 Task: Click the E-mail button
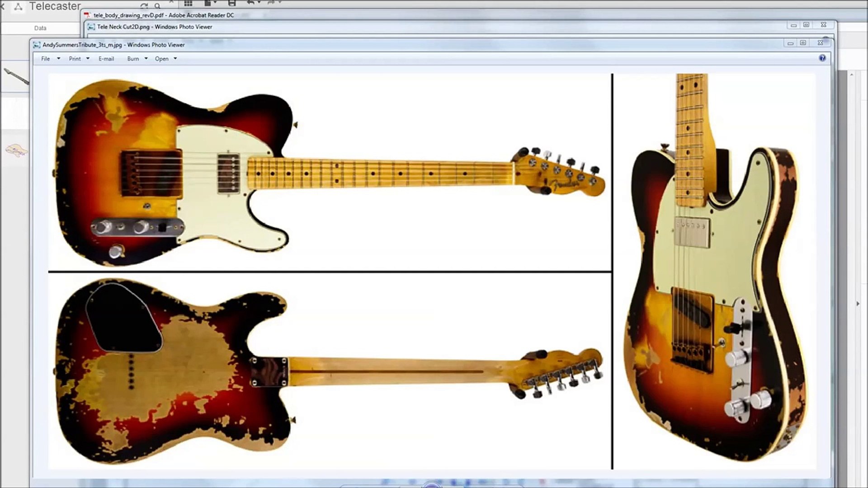pyautogui.click(x=106, y=59)
